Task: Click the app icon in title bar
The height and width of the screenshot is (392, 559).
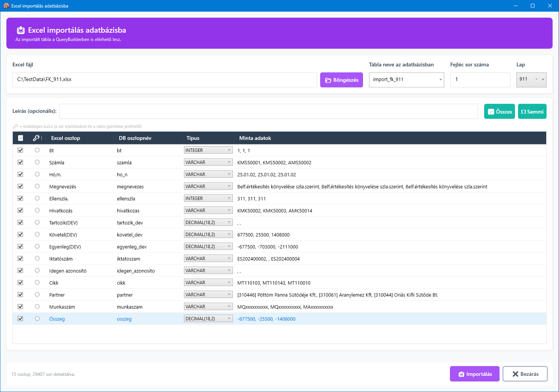Action: pos(6,6)
